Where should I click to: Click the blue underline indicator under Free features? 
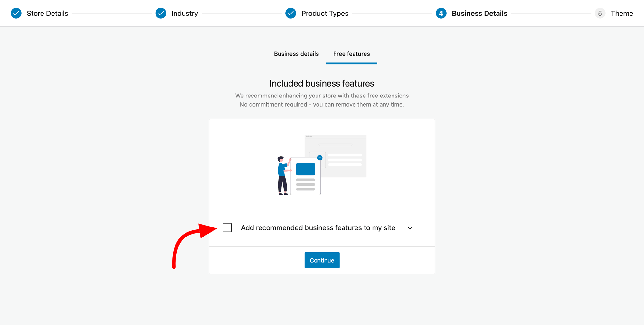pyautogui.click(x=351, y=64)
